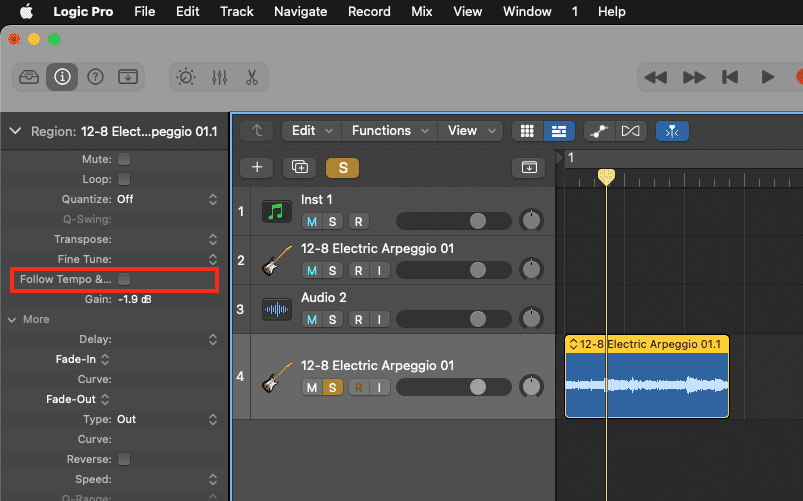The width and height of the screenshot is (803, 501).
Task: Click the Inst 1 volume slider
Action: click(x=454, y=221)
